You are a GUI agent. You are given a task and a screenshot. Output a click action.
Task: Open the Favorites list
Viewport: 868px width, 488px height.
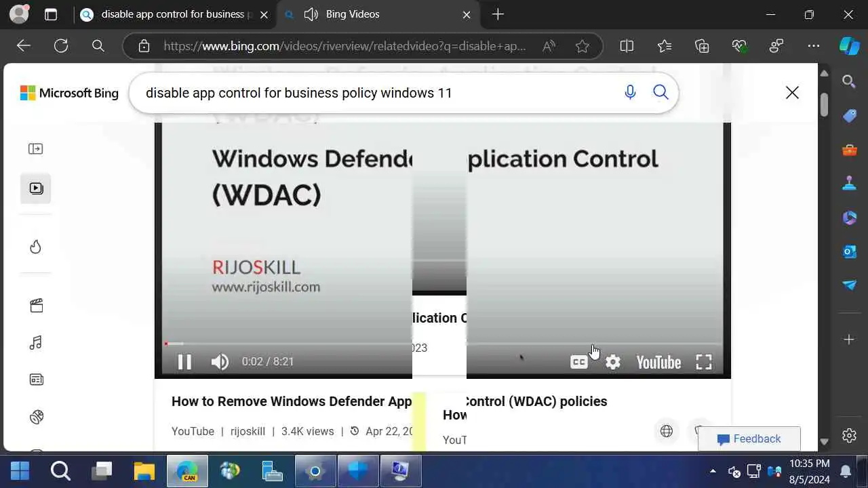665,46
